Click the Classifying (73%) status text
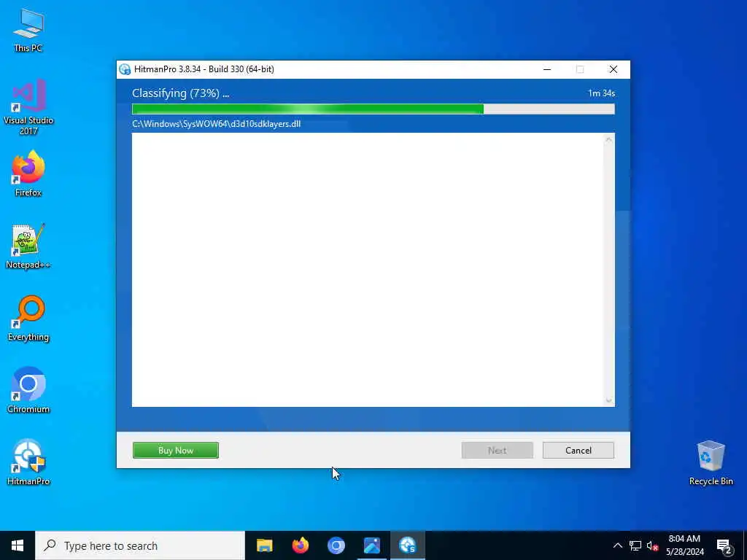The width and height of the screenshot is (747, 560). [x=181, y=93]
